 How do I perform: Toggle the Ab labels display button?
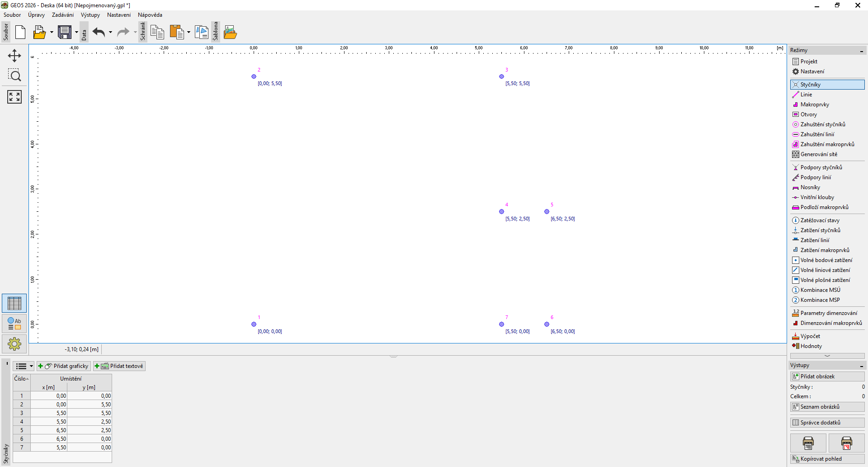click(x=14, y=324)
